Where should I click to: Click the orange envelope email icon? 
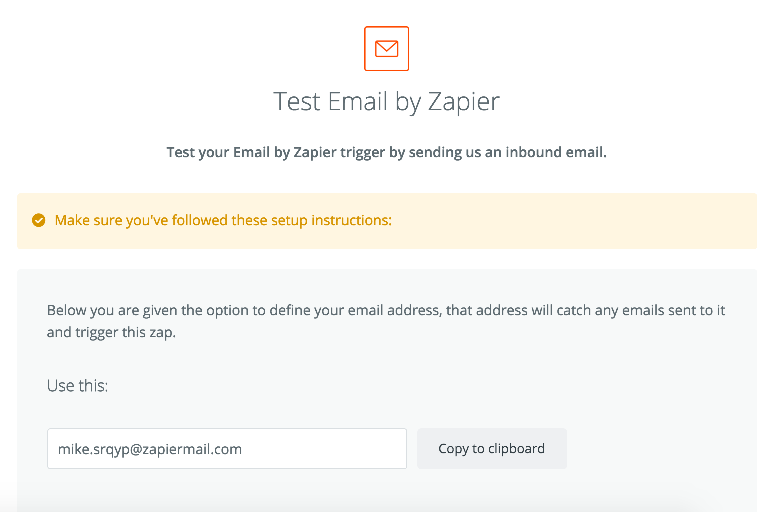pyautogui.click(x=386, y=48)
